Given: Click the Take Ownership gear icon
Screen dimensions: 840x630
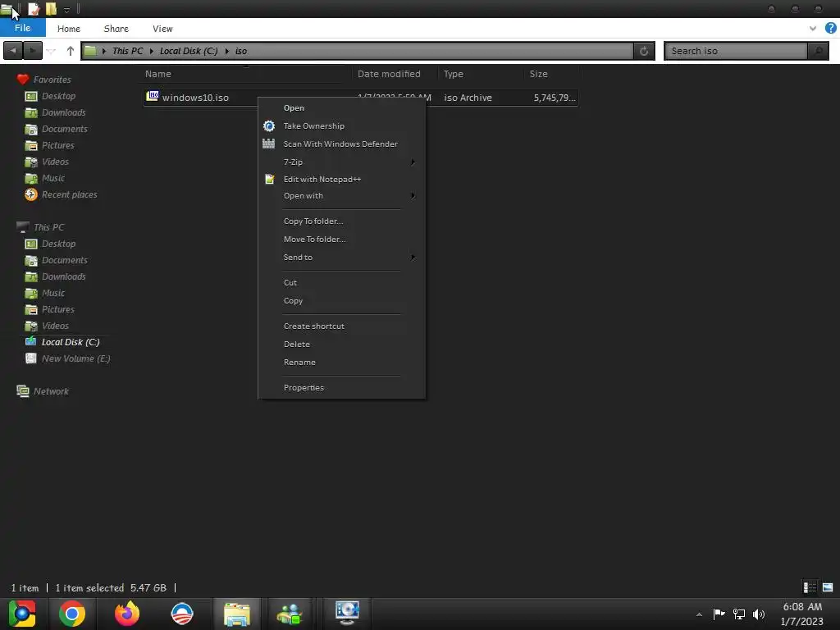Looking at the screenshot, I should coord(269,126).
